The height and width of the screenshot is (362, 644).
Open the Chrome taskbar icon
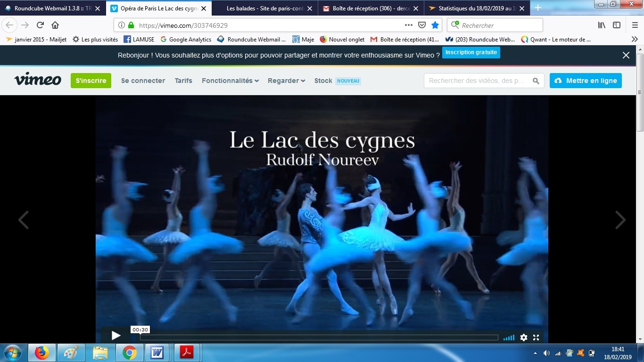point(130,353)
